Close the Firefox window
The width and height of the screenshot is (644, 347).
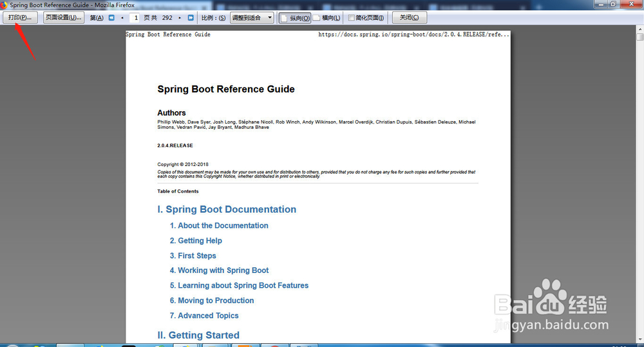point(631,4)
